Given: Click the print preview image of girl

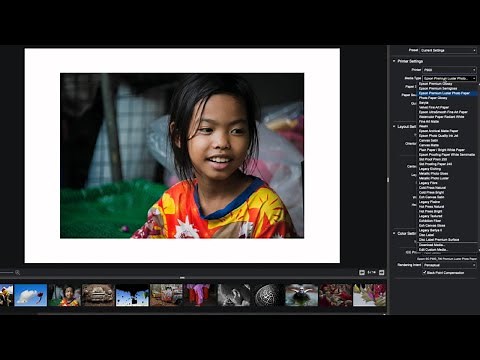Looking at the screenshot, I should 182,156.
